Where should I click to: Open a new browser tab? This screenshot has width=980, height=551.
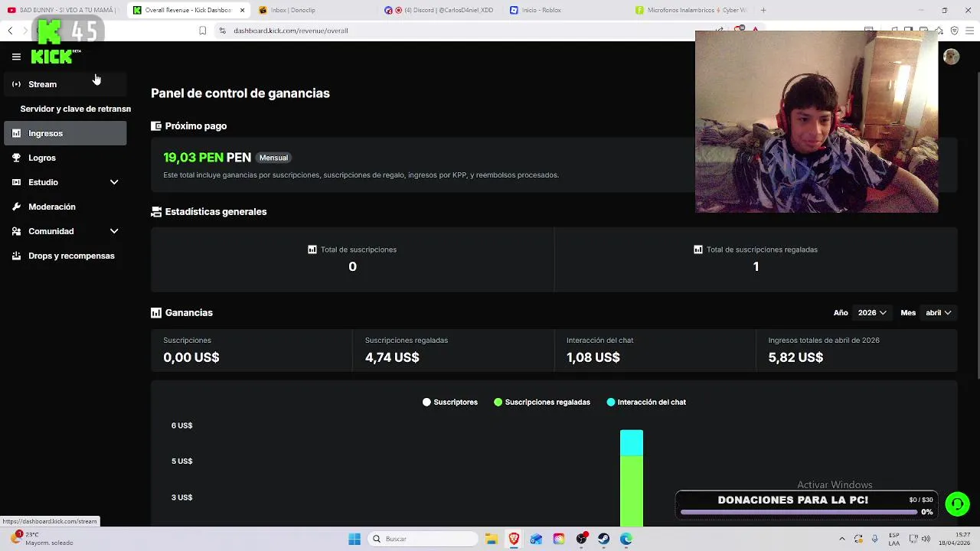coord(763,10)
